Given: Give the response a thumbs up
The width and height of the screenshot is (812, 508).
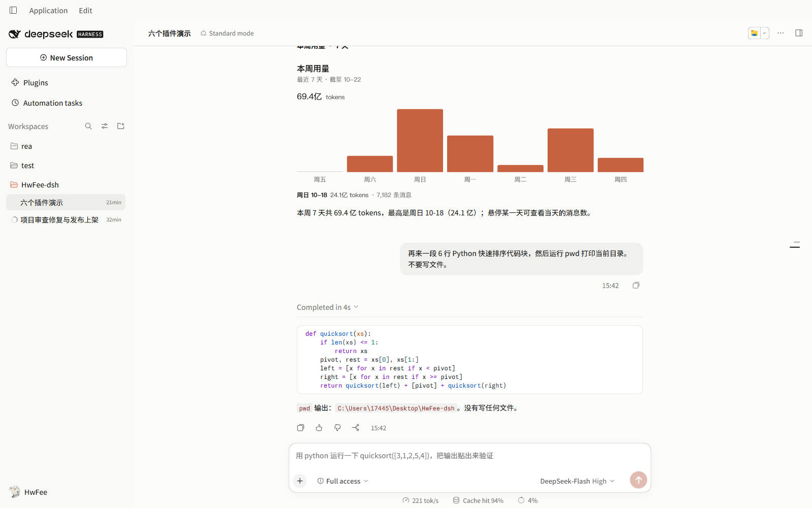Looking at the screenshot, I should 319,428.
